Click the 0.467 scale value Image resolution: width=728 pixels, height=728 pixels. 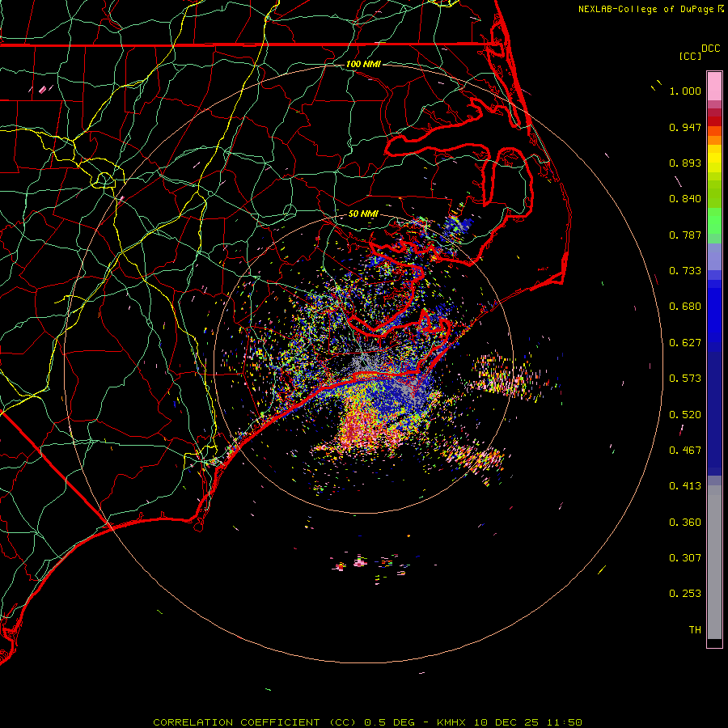coord(685,451)
